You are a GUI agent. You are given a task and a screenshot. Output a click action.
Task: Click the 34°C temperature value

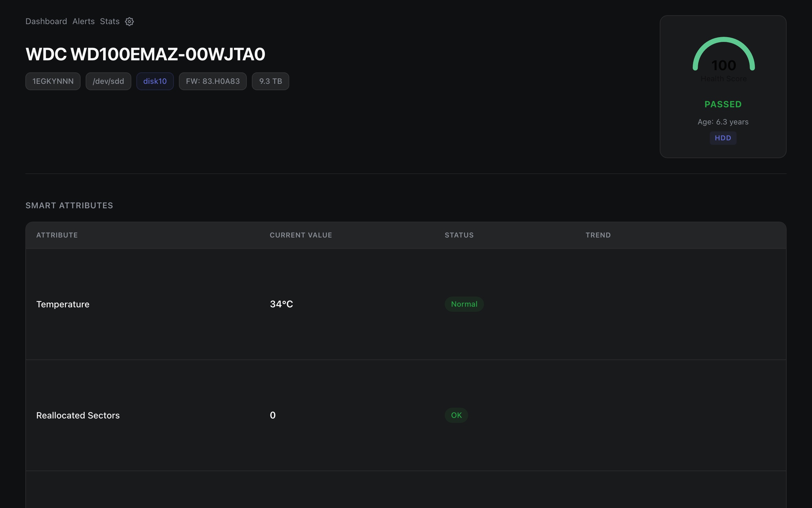[x=282, y=304]
